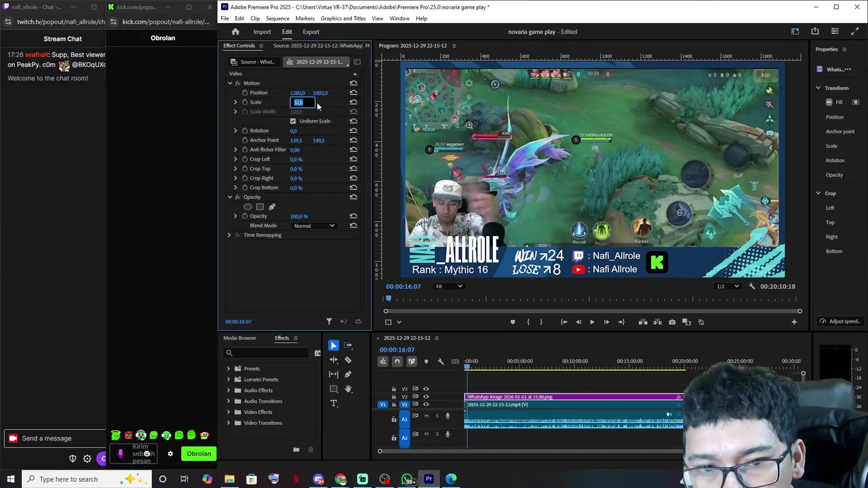The height and width of the screenshot is (488, 868).
Task: Toggle V1 track output eye
Action: tap(426, 405)
